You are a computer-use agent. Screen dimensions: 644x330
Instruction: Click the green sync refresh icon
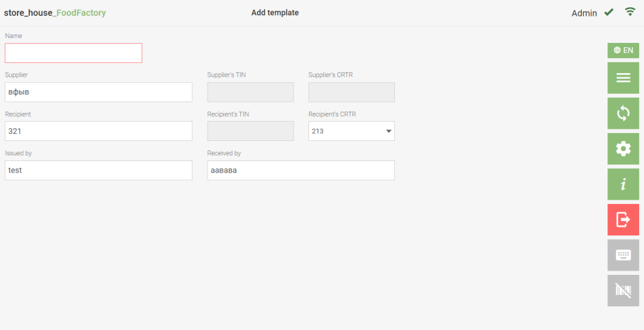tap(623, 113)
